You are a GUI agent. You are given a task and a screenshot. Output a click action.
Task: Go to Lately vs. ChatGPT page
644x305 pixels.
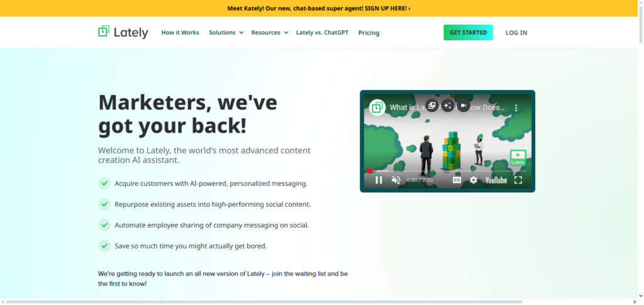pos(322,33)
